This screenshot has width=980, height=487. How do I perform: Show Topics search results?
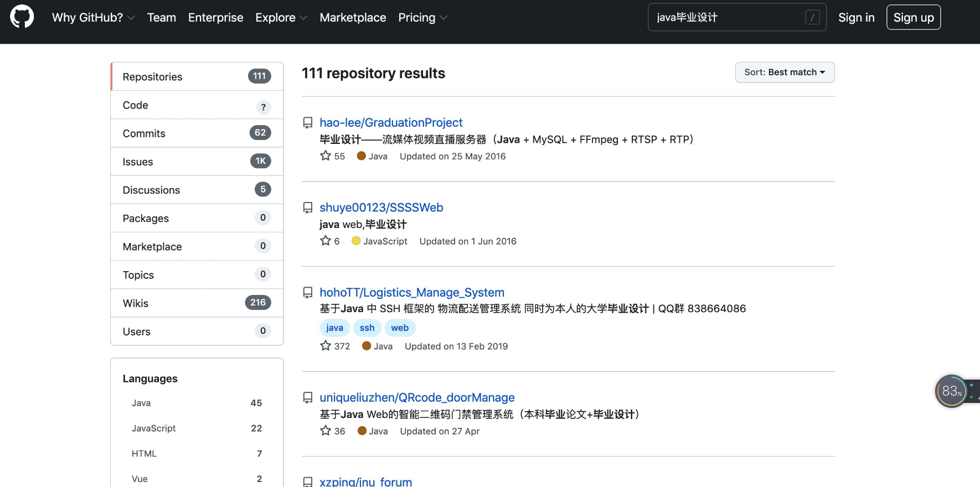click(x=197, y=275)
